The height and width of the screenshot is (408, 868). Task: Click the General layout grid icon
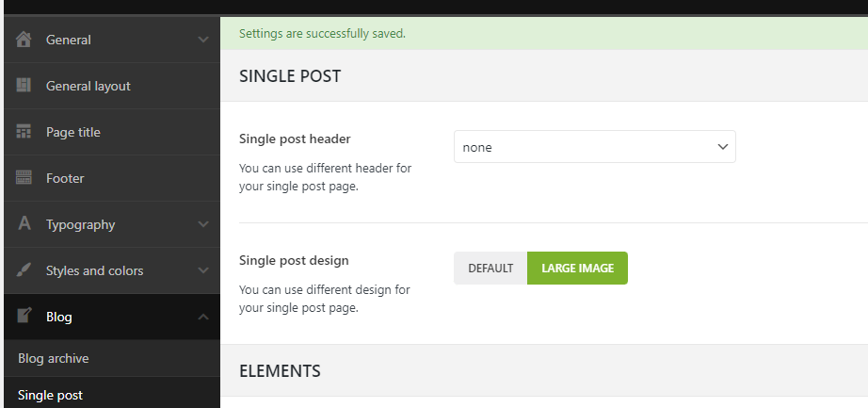coord(24,86)
